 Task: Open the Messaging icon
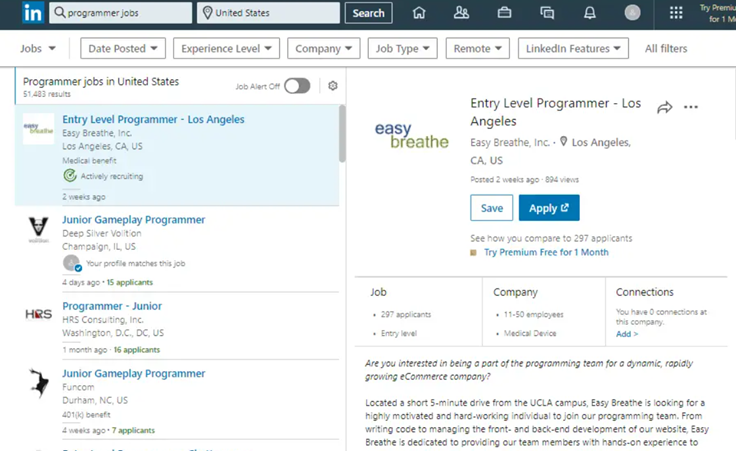tap(547, 13)
